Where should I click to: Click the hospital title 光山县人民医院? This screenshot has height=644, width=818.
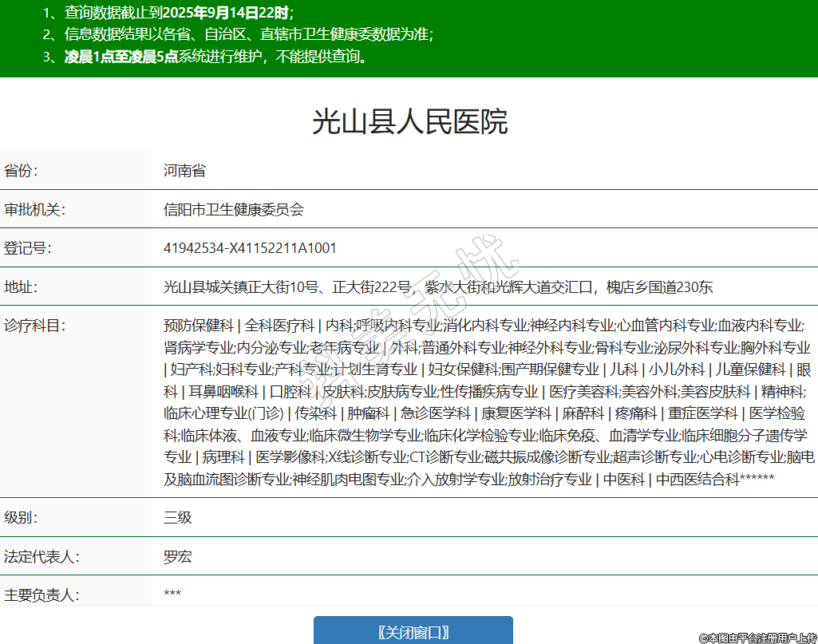click(409, 122)
